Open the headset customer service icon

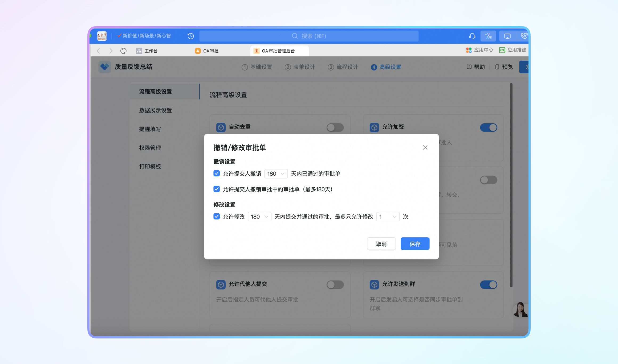472,36
